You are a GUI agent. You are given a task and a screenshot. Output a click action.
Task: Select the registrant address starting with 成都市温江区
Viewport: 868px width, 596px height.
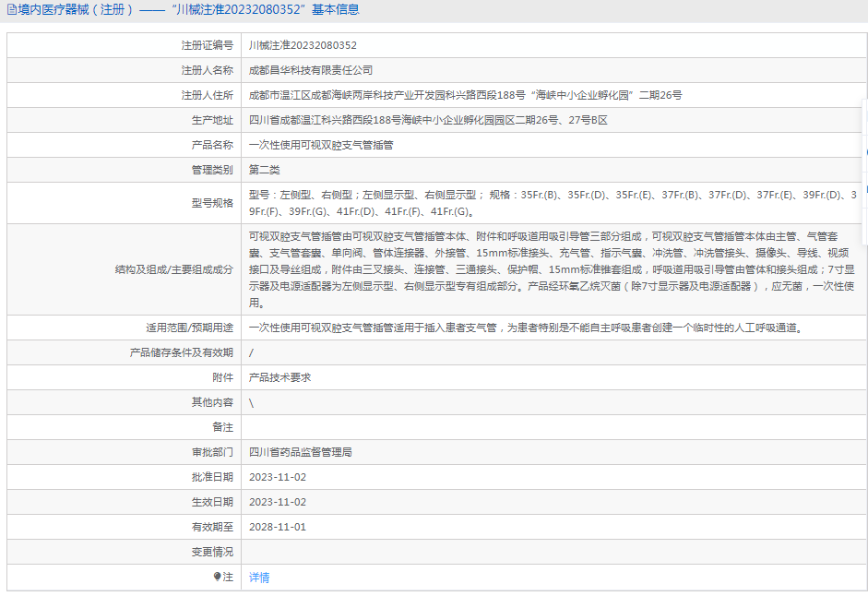[465, 95]
